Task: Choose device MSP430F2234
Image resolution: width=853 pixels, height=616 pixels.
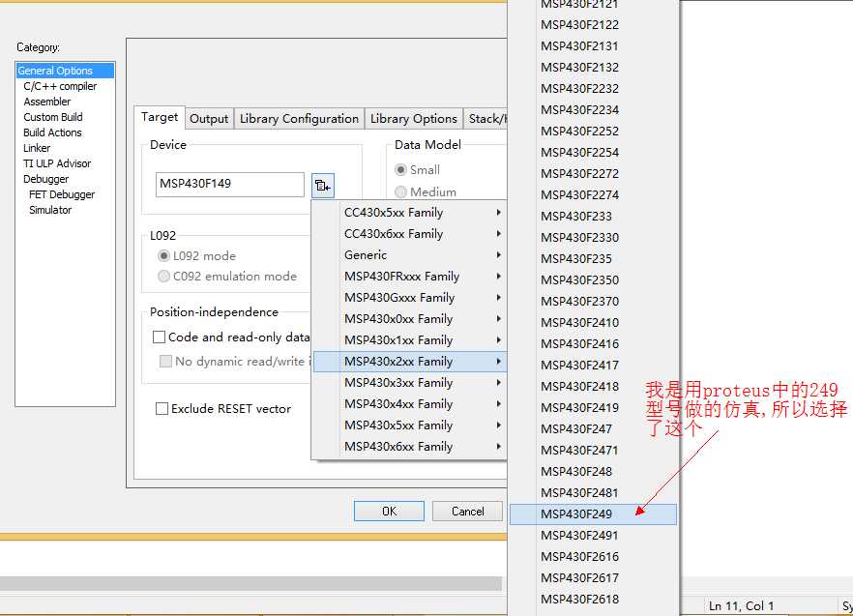Action: (593, 109)
